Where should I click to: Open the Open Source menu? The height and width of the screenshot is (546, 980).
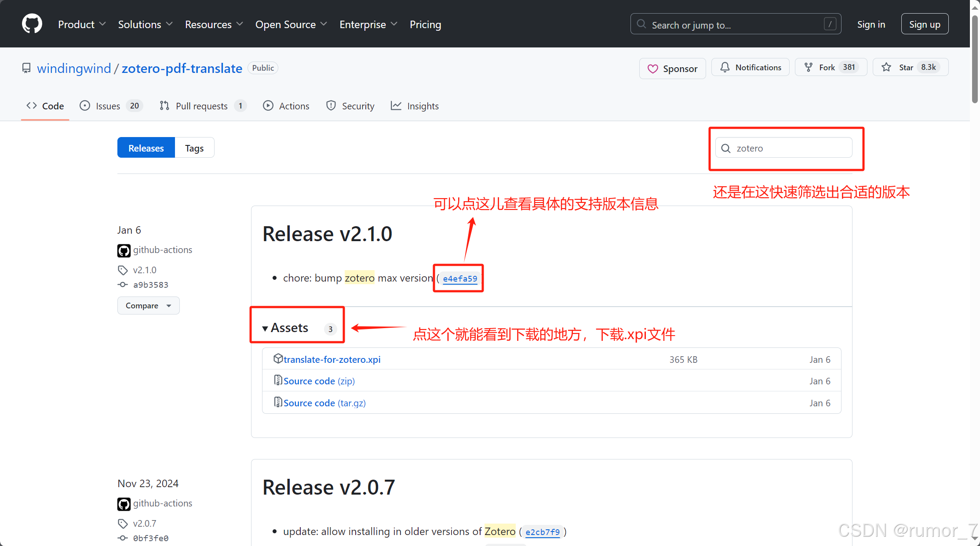[291, 25]
